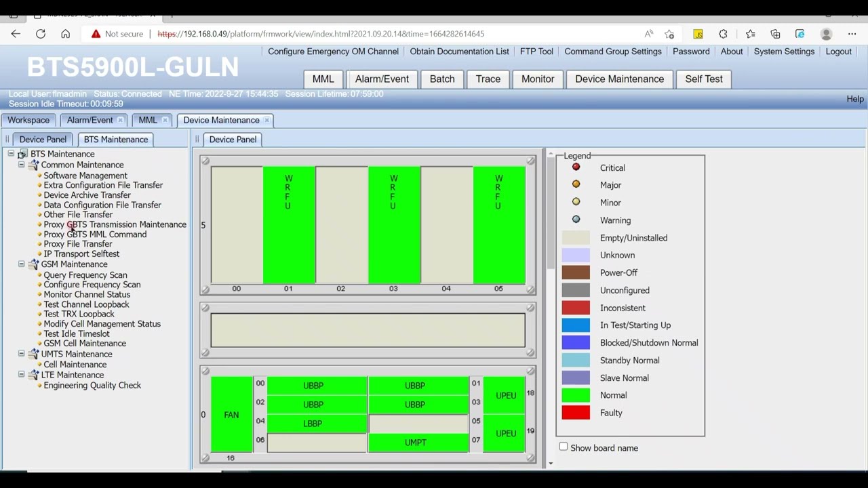Open the Trace main menu button
Image resolution: width=868 pixels, height=488 pixels.
click(x=488, y=79)
